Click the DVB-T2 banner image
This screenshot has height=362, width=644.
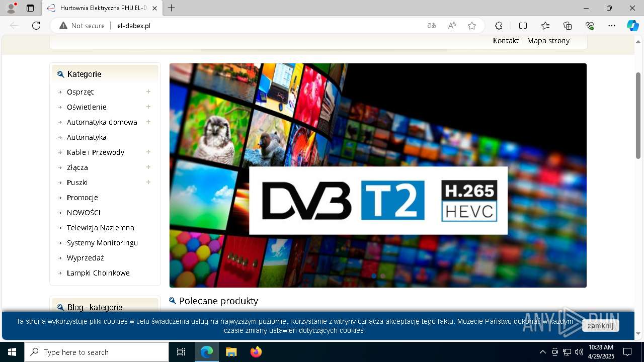(378, 175)
